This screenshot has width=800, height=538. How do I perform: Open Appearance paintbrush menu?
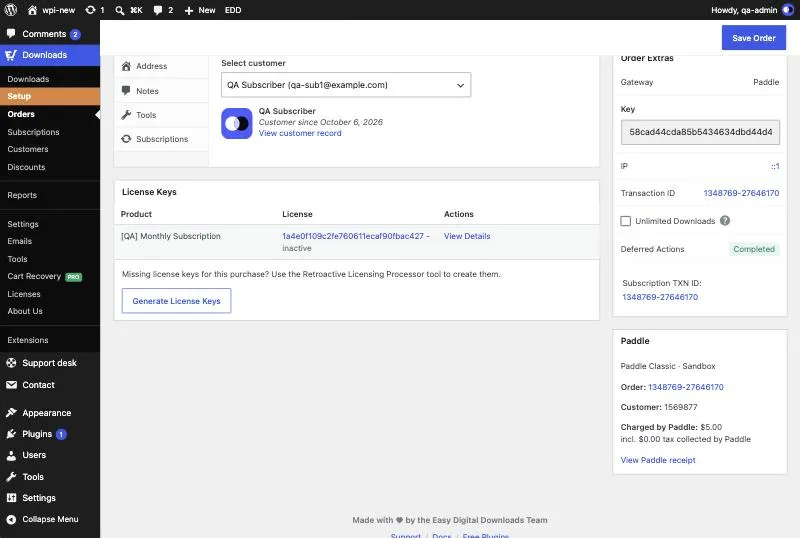[x=50, y=412]
